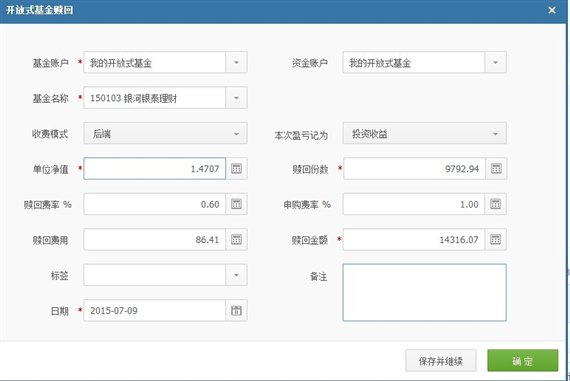The width and height of the screenshot is (570, 381).
Task: Focus the 赎回金额 field with 14316.07
Action: (414, 239)
